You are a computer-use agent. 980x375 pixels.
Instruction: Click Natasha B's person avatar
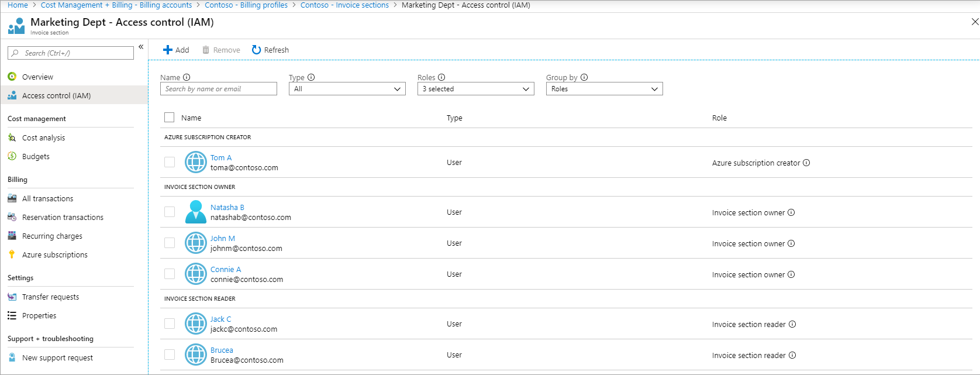coord(196,212)
